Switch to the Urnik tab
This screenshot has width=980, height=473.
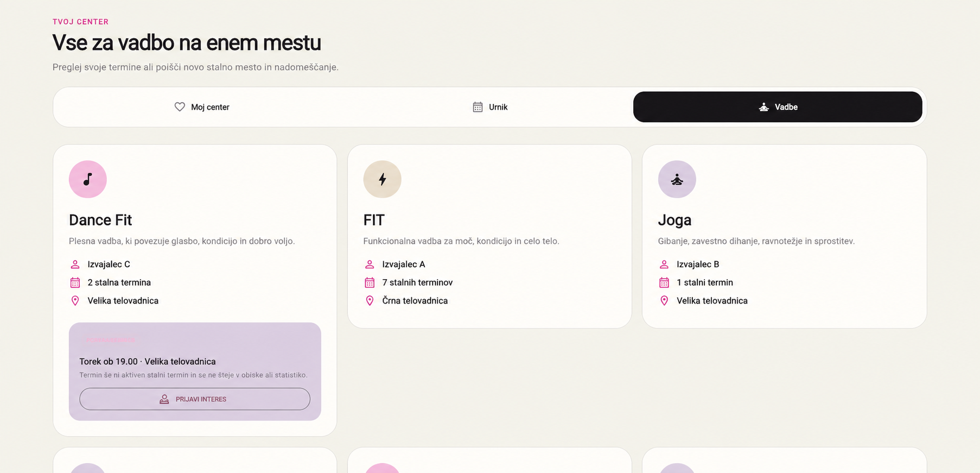(490, 107)
